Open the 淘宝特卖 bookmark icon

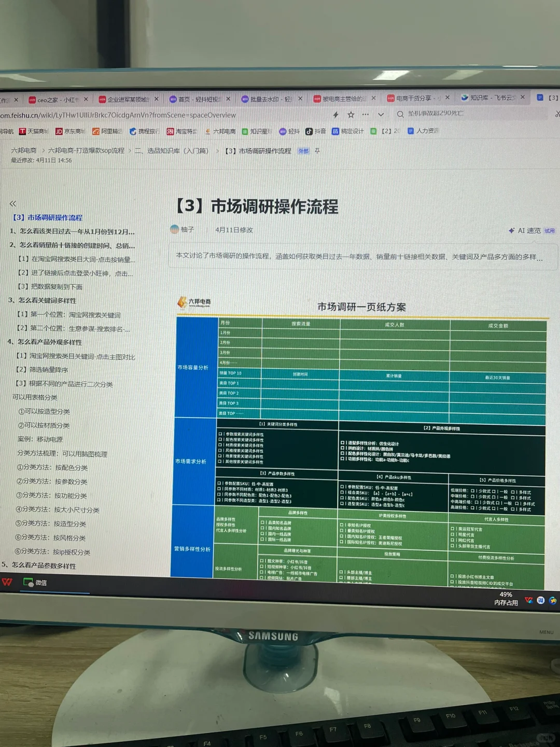171,132
